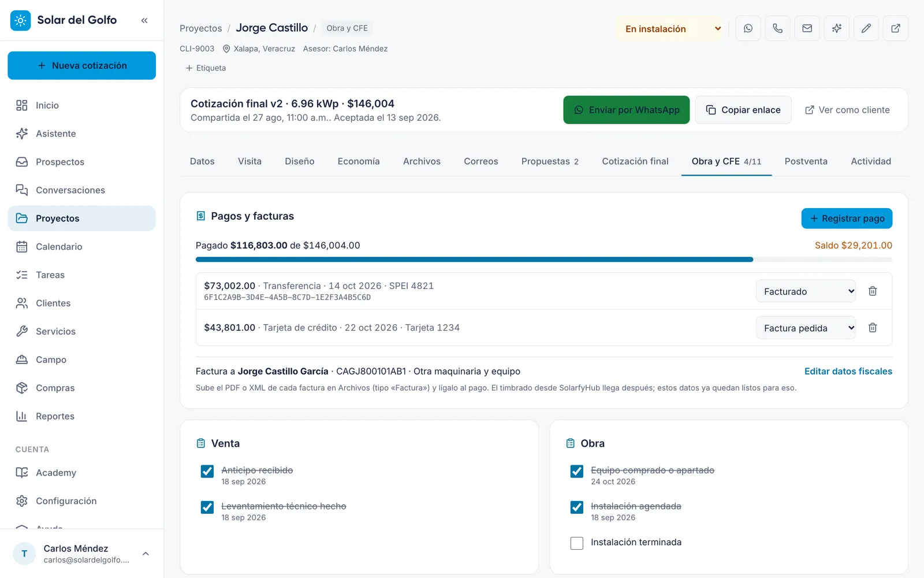
Task: Open Asistente in the sidebar
Action: [x=81, y=134]
